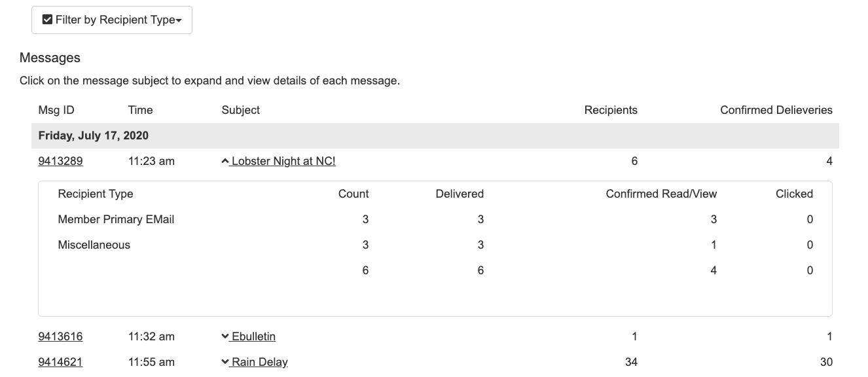Image resolution: width=868 pixels, height=377 pixels.
Task: Expand the Rain Delay message chevron
Action: click(225, 362)
